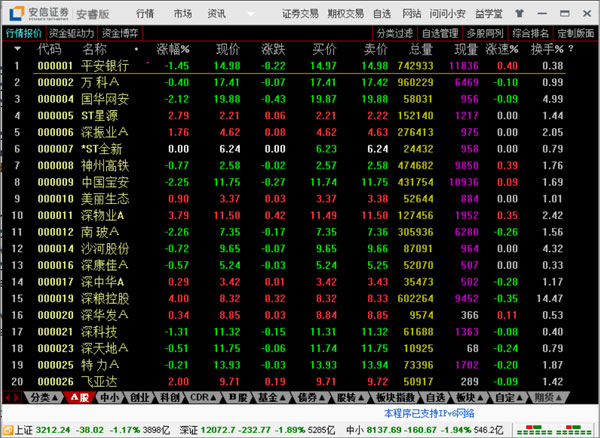Select the 创业 bottom tab

point(140,397)
